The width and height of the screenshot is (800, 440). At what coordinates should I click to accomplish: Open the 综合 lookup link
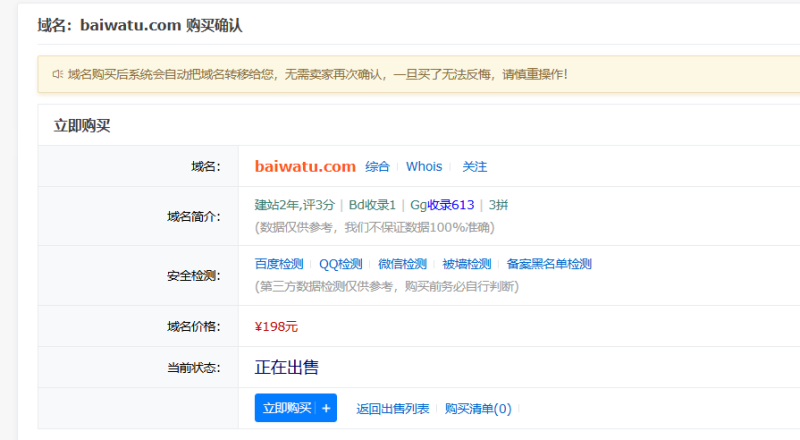pos(377,167)
